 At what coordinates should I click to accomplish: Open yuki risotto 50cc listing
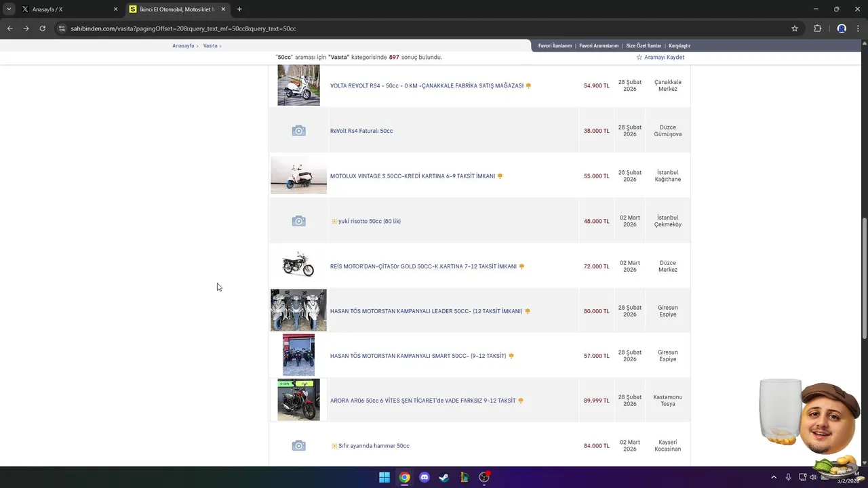(370, 221)
